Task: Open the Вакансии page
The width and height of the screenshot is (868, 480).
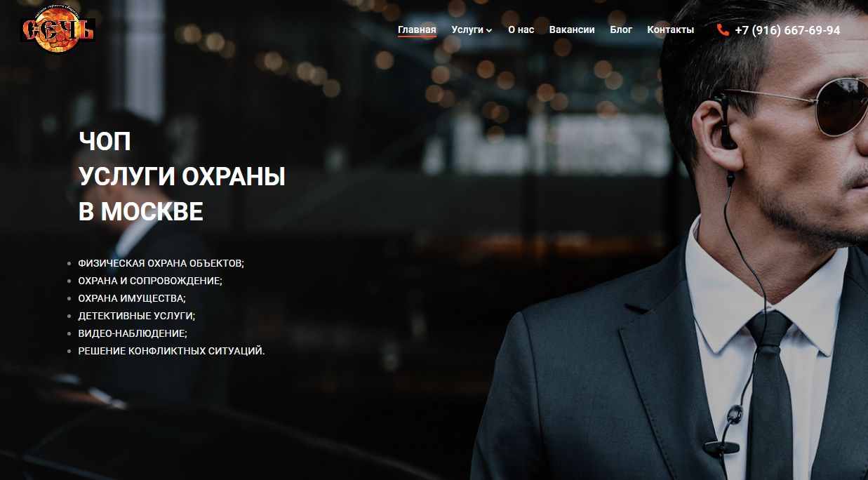Action: 572,29
